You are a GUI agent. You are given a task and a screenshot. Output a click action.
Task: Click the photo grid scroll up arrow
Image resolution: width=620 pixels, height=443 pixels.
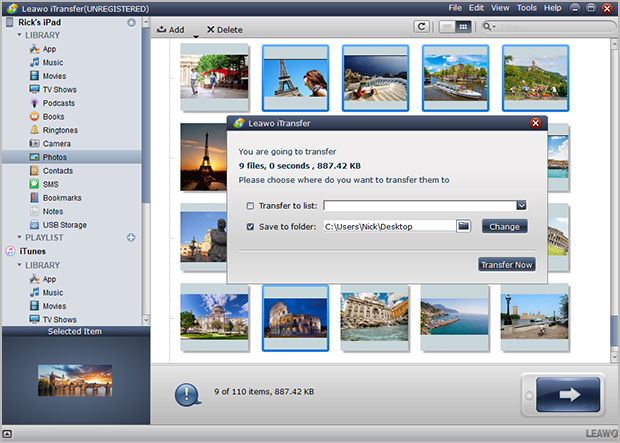tap(615, 43)
